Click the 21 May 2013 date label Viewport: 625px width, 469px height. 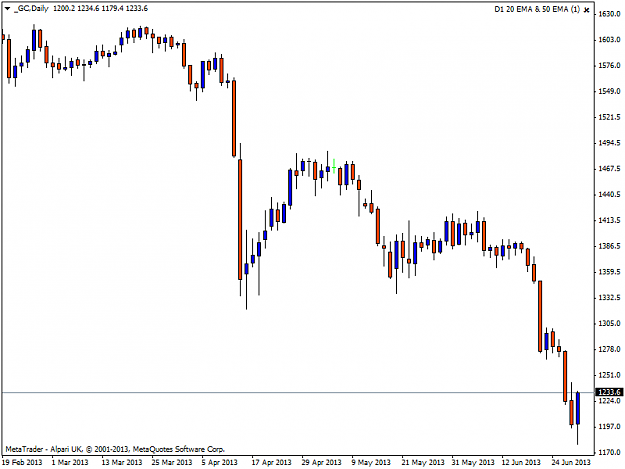pos(423,462)
